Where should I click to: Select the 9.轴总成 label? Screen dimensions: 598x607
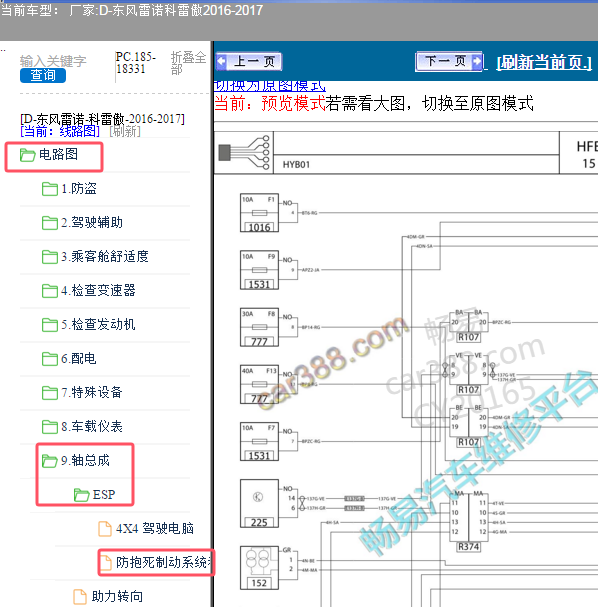point(86,461)
